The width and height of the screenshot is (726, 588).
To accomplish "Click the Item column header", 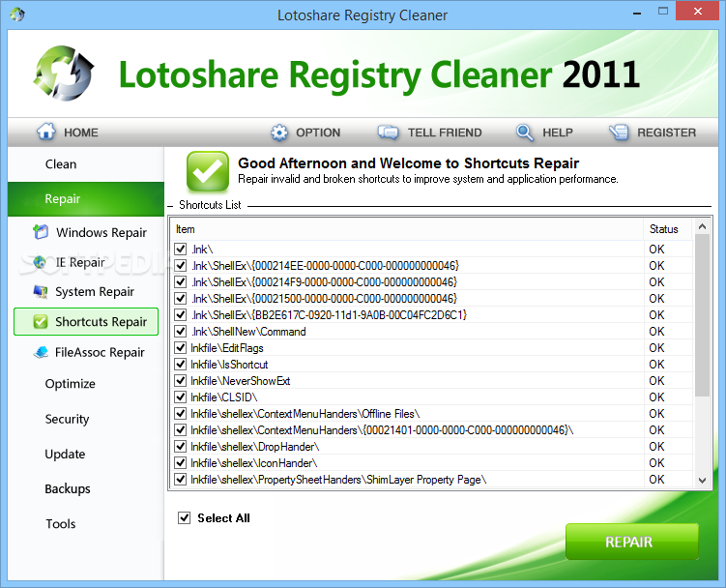I will [407, 229].
